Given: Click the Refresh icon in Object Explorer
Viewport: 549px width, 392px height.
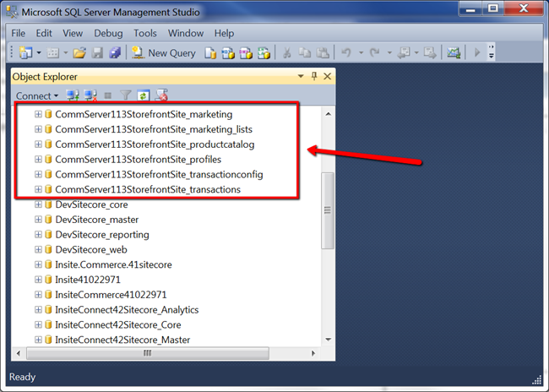Looking at the screenshot, I should click(x=144, y=95).
